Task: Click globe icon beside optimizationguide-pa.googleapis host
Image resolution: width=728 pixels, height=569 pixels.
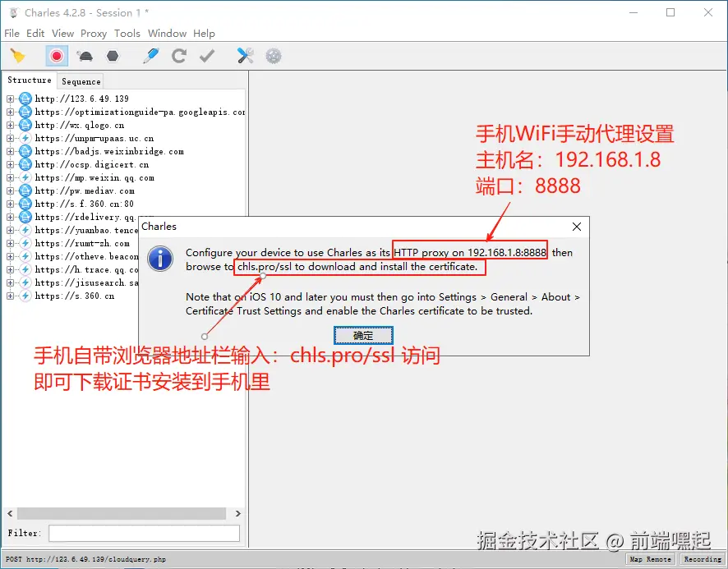Action: (x=25, y=112)
